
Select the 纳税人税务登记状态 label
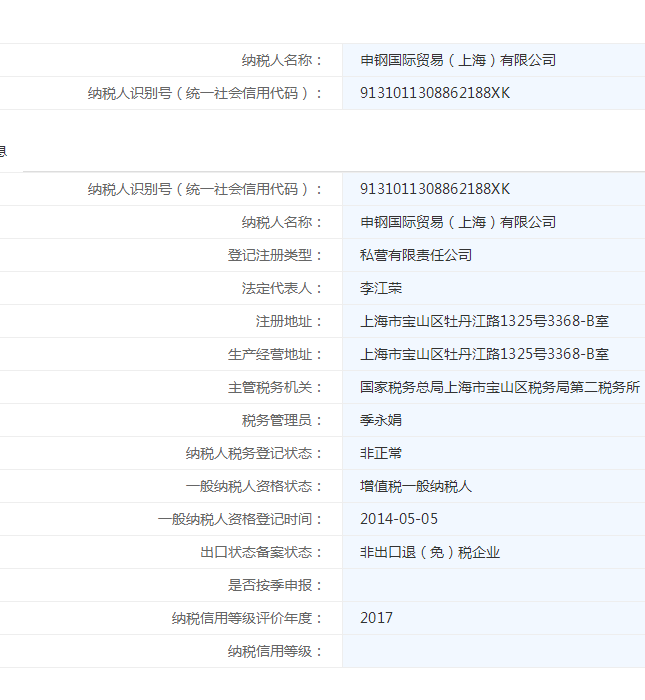coord(254,453)
